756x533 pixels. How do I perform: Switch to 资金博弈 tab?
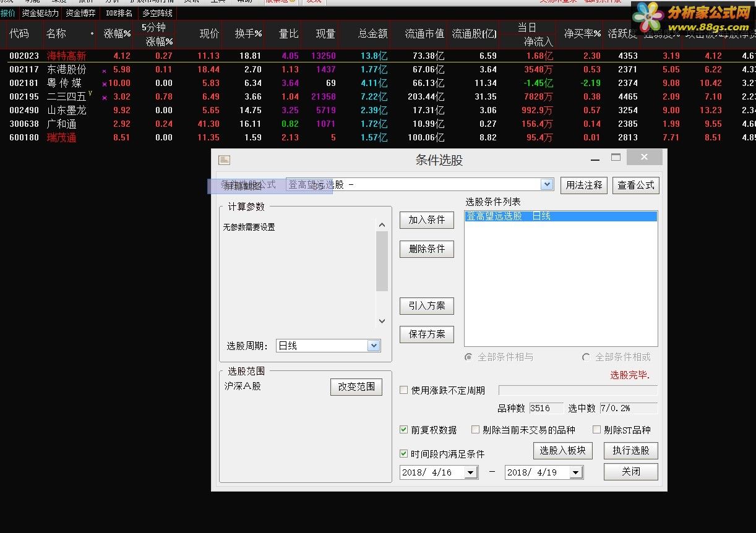click(x=80, y=13)
